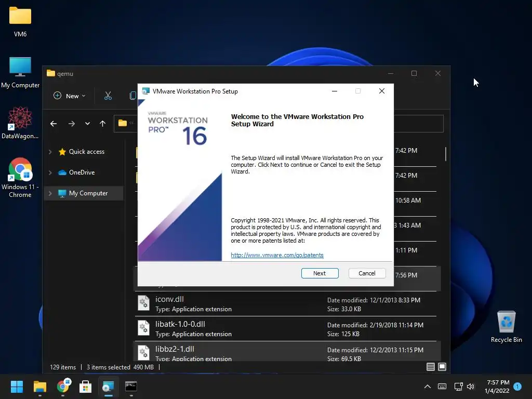Image resolution: width=532 pixels, height=399 pixels.
Task: Click the libatk-1.0-0.dll file icon
Action: pyautogui.click(x=143, y=328)
